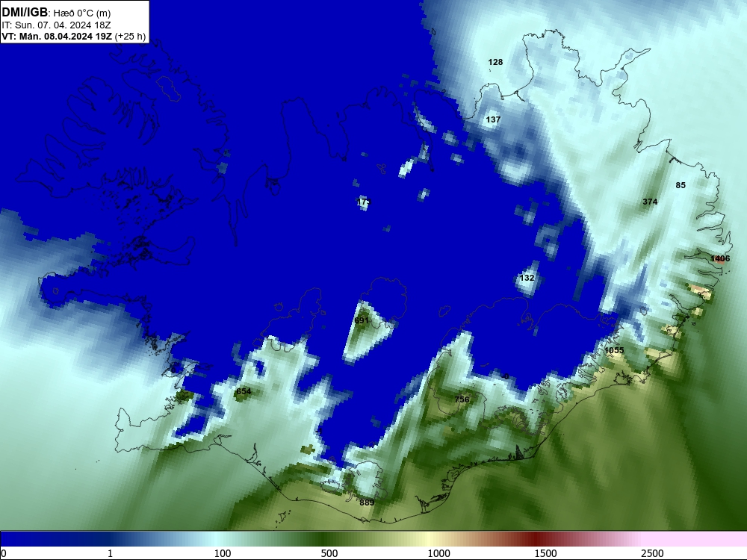Click the 1406 value label on the map
The height and width of the screenshot is (560, 747).
pos(720,258)
